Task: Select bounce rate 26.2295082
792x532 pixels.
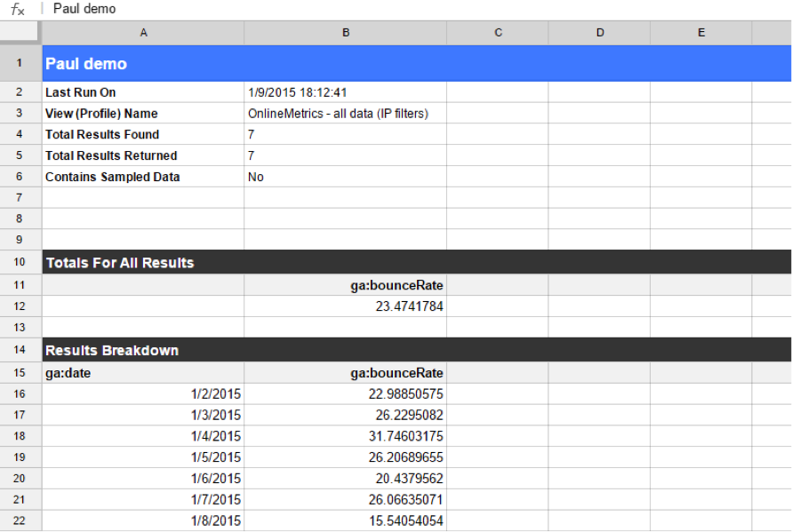Action: [x=346, y=415]
